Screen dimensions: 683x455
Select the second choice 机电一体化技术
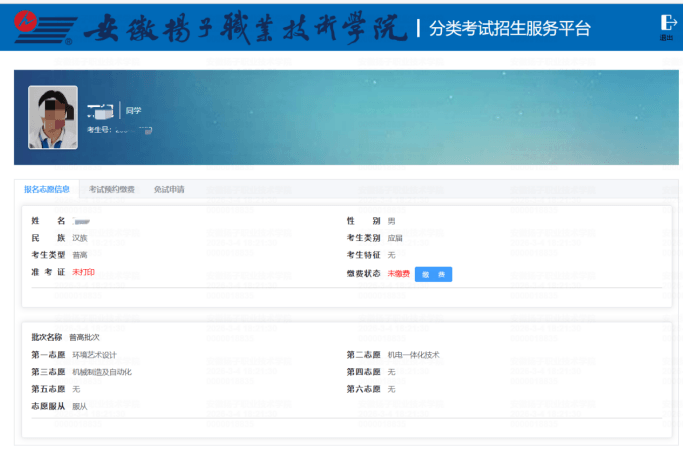413,355
